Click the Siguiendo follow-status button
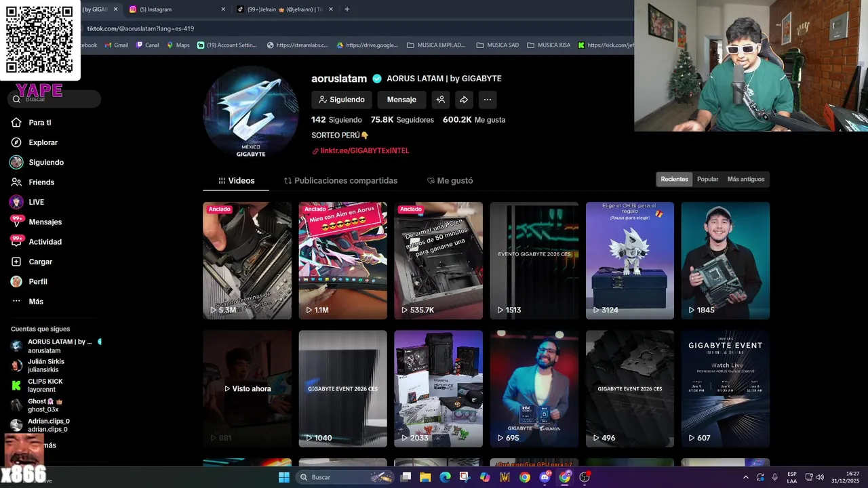This screenshot has height=488, width=868. click(x=342, y=100)
